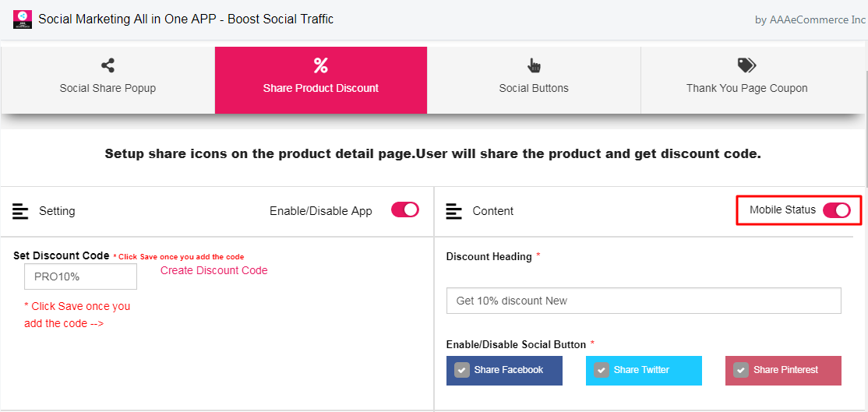The height and width of the screenshot is (412, 868).
Task: Click the AAAeCommerce Inc developer name
Action: [817, 20]
